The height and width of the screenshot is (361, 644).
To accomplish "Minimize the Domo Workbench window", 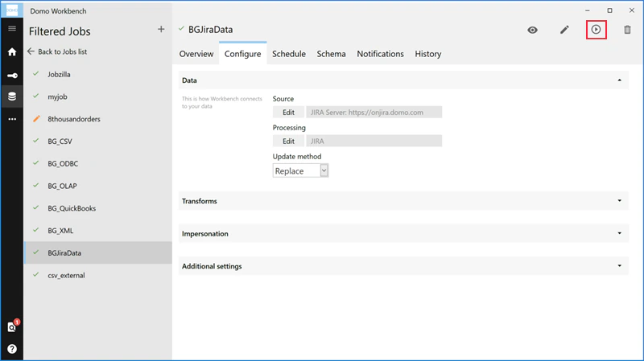I will [588, 10].
